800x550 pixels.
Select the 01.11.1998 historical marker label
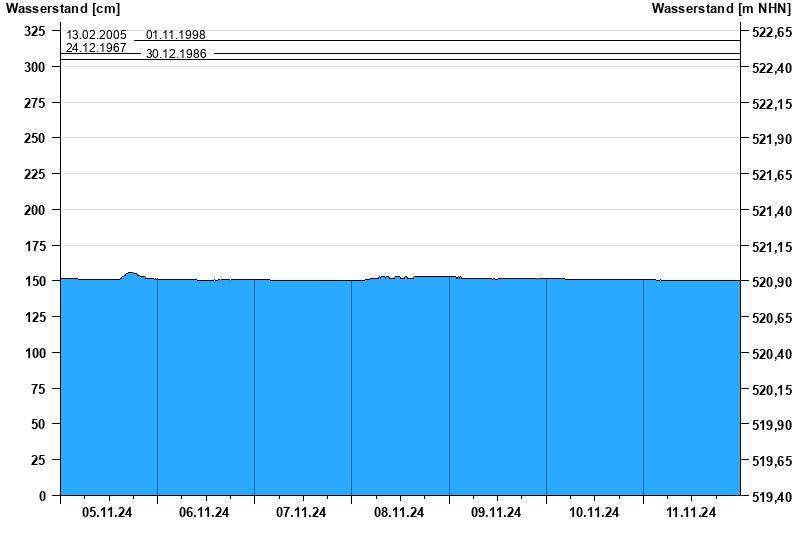[x=176, y=35]
